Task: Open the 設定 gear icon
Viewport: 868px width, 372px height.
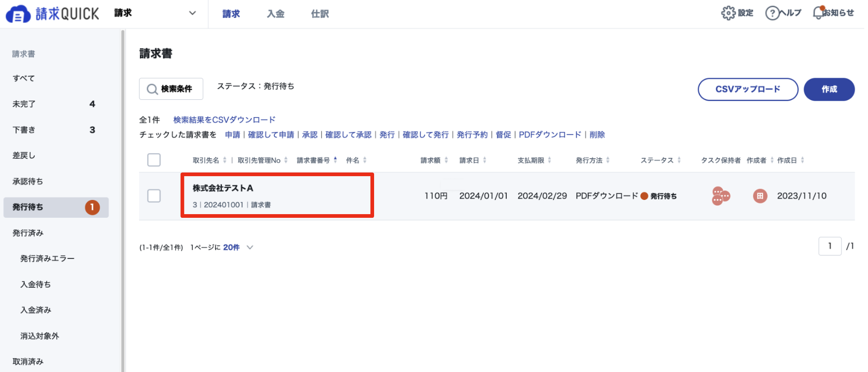Action: [728, 13]
